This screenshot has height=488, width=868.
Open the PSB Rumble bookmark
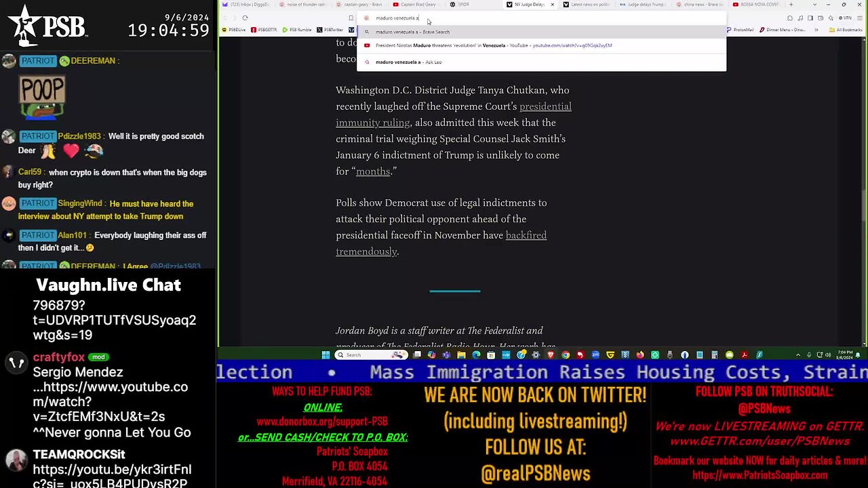point(297,30)
